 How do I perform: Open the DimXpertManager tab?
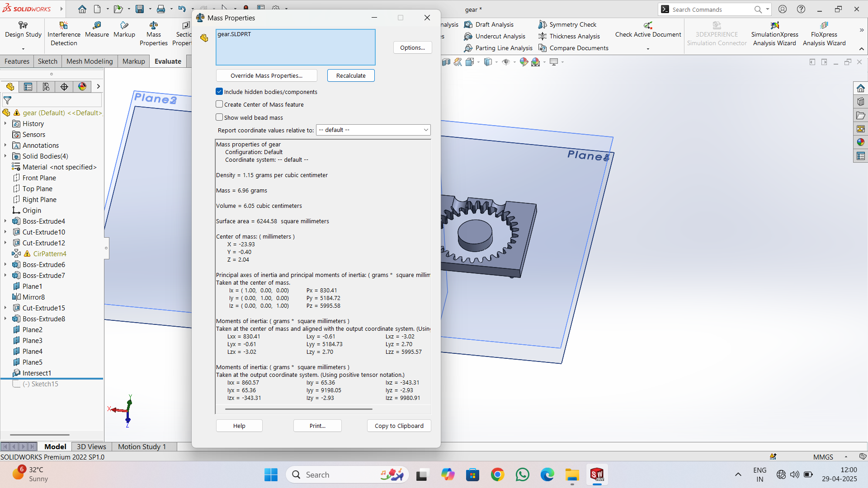click(x=64, y=87)
